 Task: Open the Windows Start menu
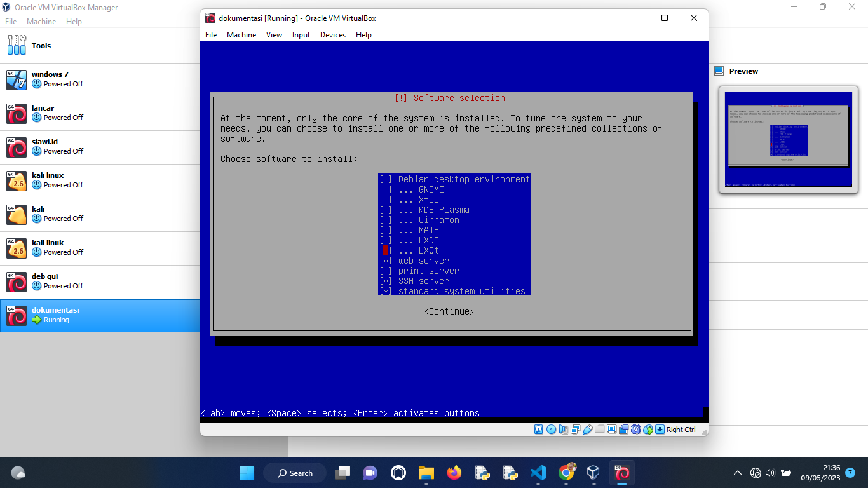[x=247, y=473]
